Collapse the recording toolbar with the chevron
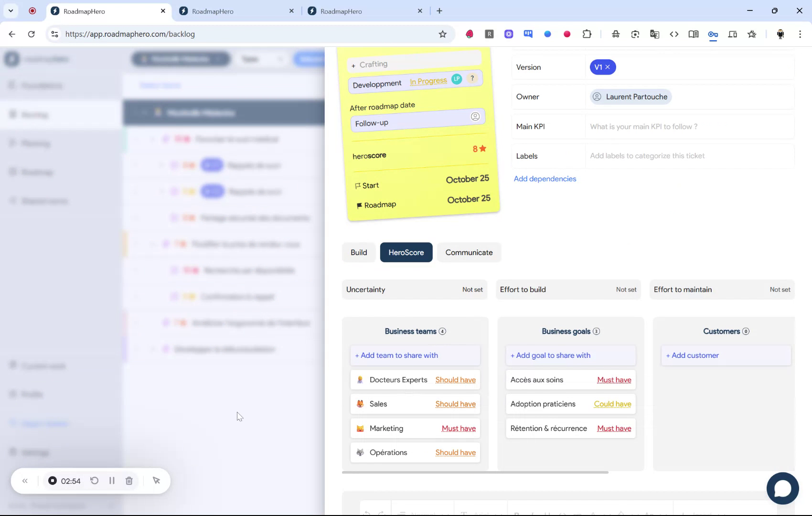The image size is (812, 516). click(x=25, y=481)
